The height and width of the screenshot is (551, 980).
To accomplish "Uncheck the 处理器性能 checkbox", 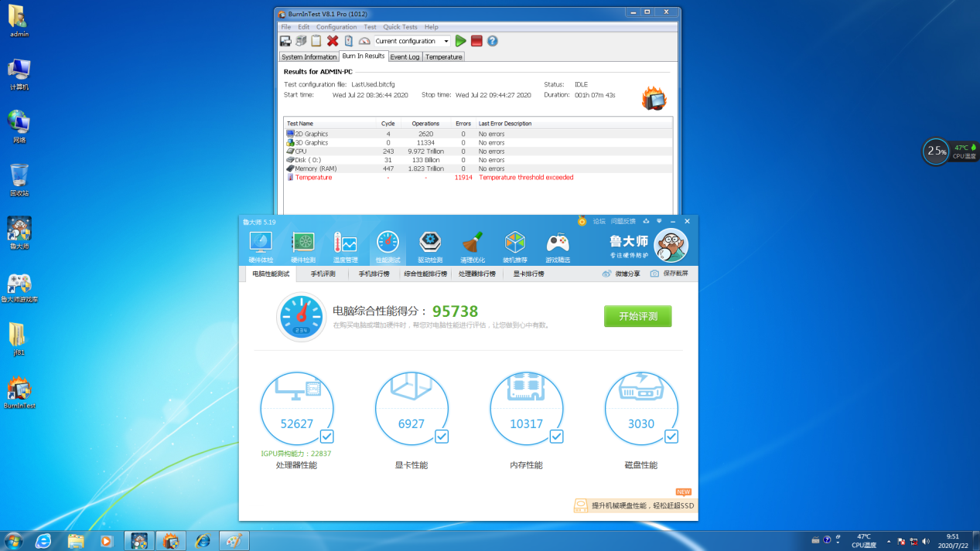I will (x=327, y=437).
